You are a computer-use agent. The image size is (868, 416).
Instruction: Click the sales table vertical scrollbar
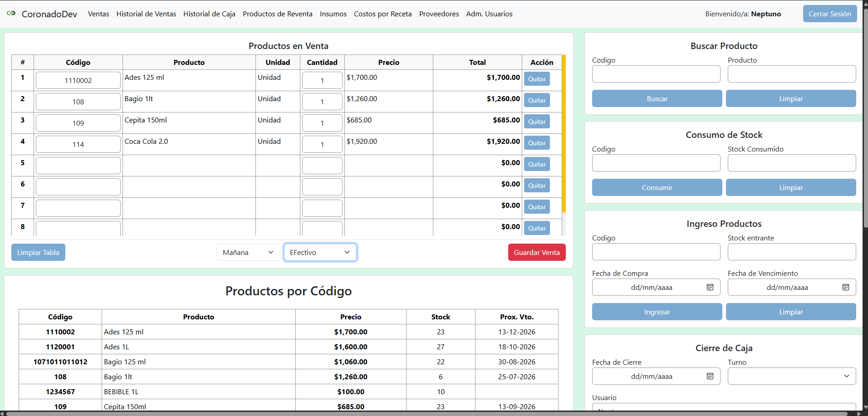[x=564, y=134]
